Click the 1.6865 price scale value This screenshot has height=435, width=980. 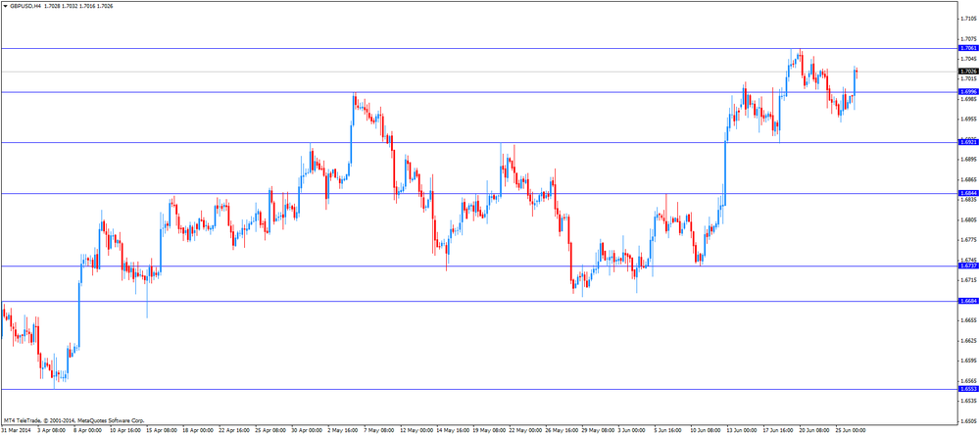(968, 179)
